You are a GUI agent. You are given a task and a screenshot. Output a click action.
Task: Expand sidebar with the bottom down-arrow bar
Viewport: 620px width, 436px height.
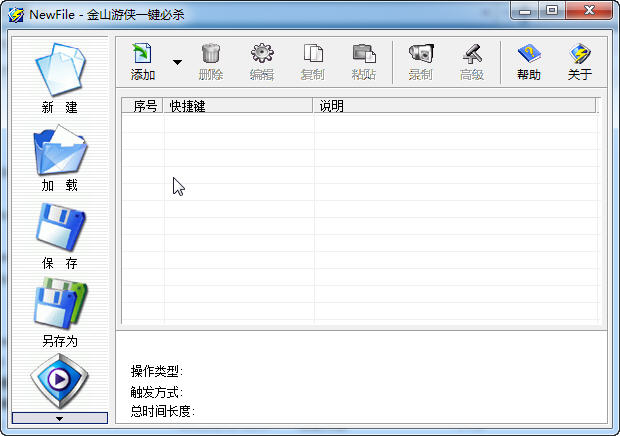coord(60,418)
